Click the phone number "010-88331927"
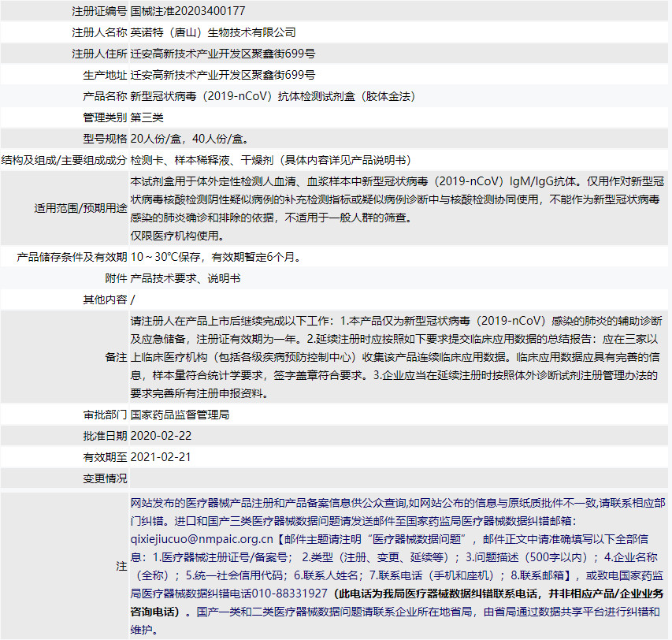 (x=290, y=593)
